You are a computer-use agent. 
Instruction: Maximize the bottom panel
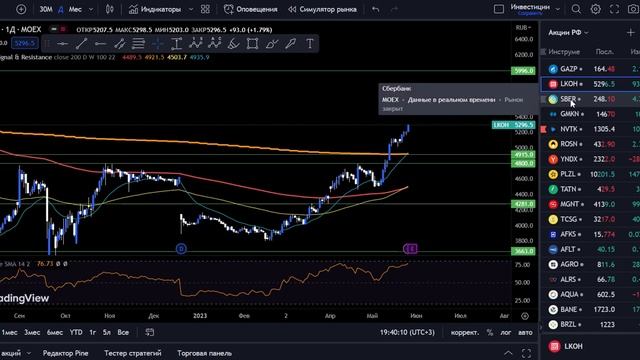(x=527, y=353)
